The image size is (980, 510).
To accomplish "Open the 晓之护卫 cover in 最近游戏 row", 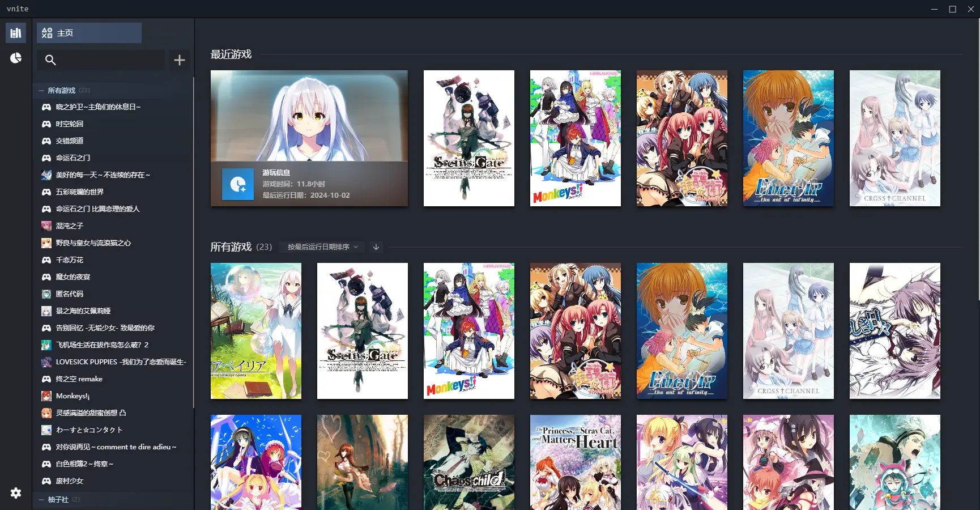I will tap(682, 138).
